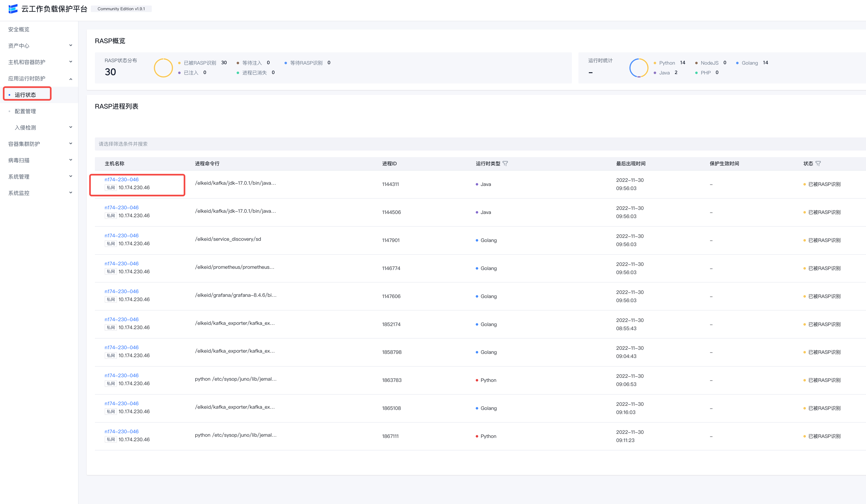The width and height of the screenshot is (866, 504).
Task: Expand 主机和容器防护 section
Action: click(39, 62)
